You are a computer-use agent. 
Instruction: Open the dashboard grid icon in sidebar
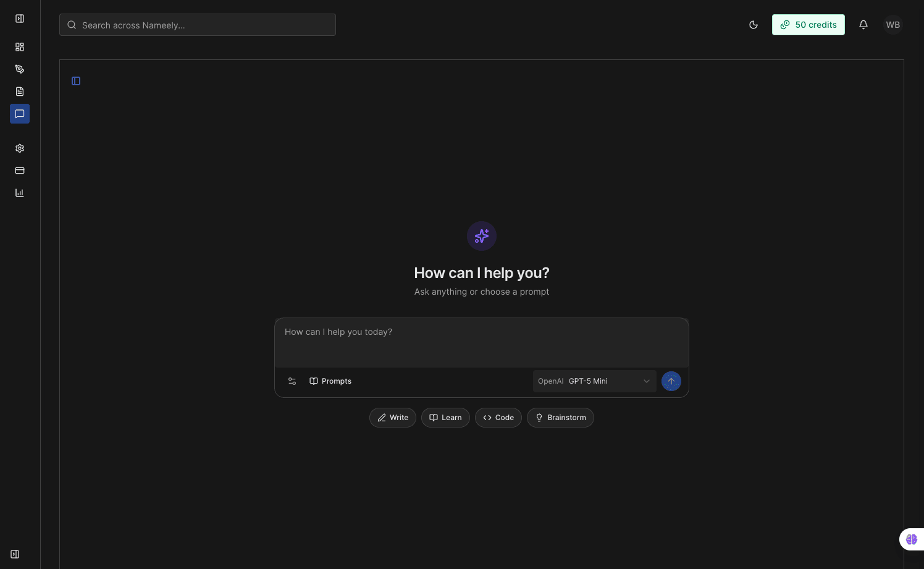[x=19, y=47]
